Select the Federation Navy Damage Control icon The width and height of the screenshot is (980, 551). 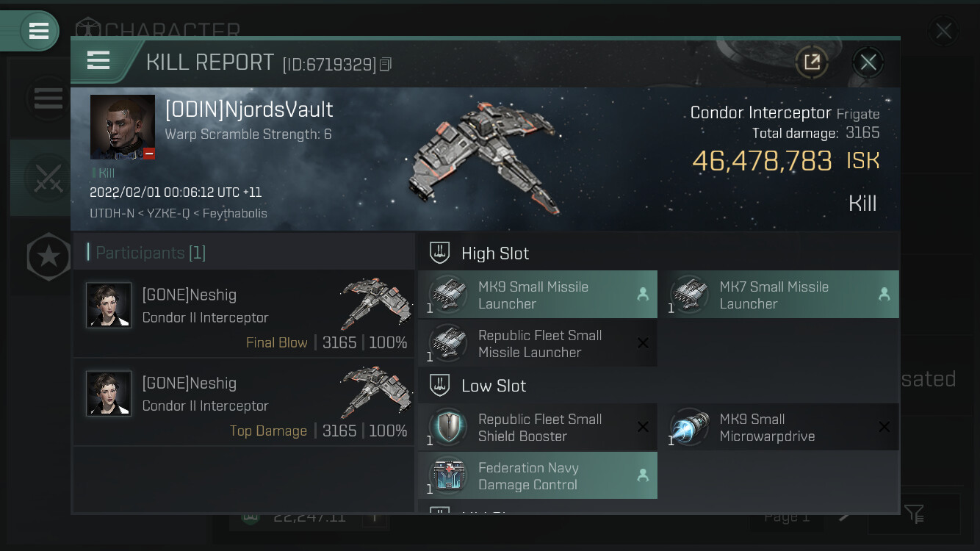[x=448, y=475]
